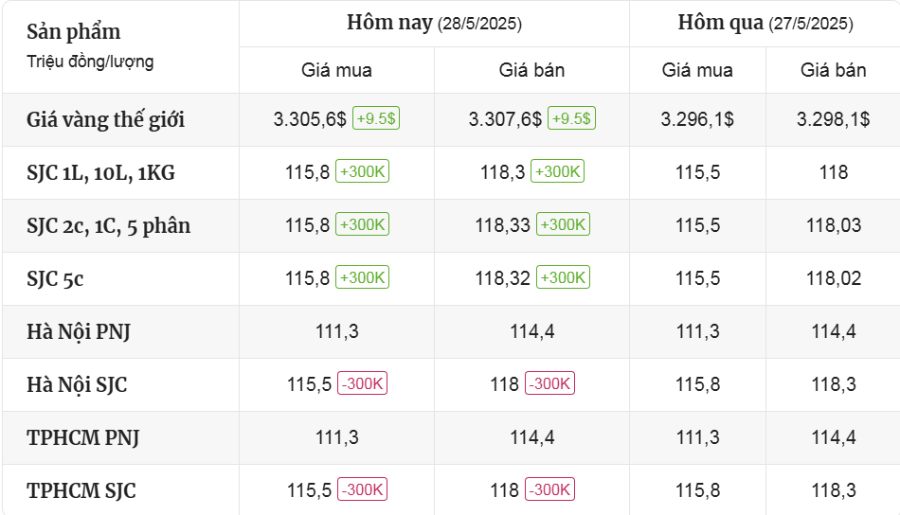Image resolution: width=900 pixels, height=515 pixels.
Task: Click the -300K badge in TPHCM SJC selling price
Action: 550,490
